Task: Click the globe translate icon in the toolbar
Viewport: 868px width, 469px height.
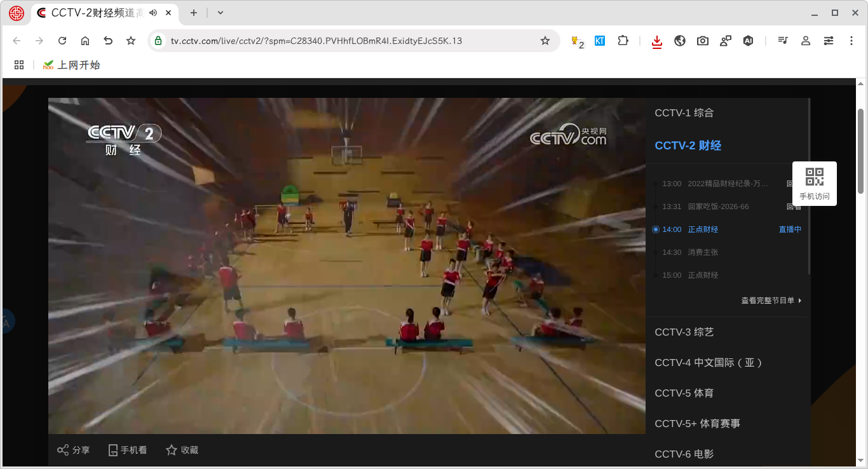Action: [x=679, y=40]
